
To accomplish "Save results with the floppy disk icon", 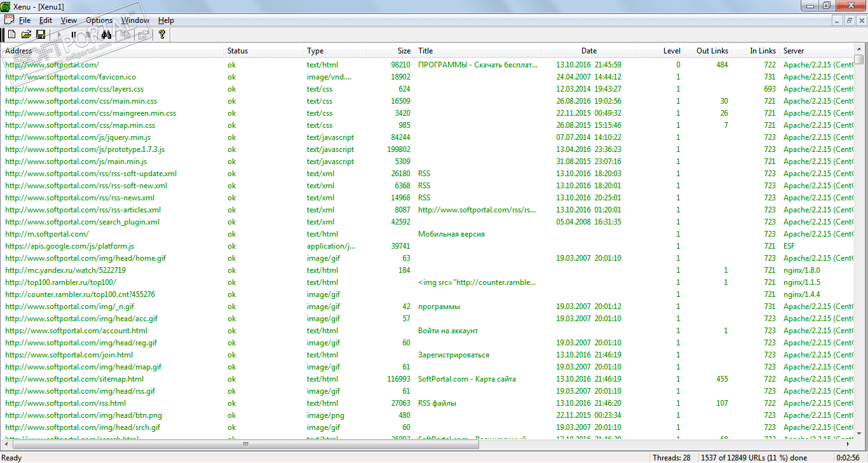I will pyautogui.click(x=40, y=34).
